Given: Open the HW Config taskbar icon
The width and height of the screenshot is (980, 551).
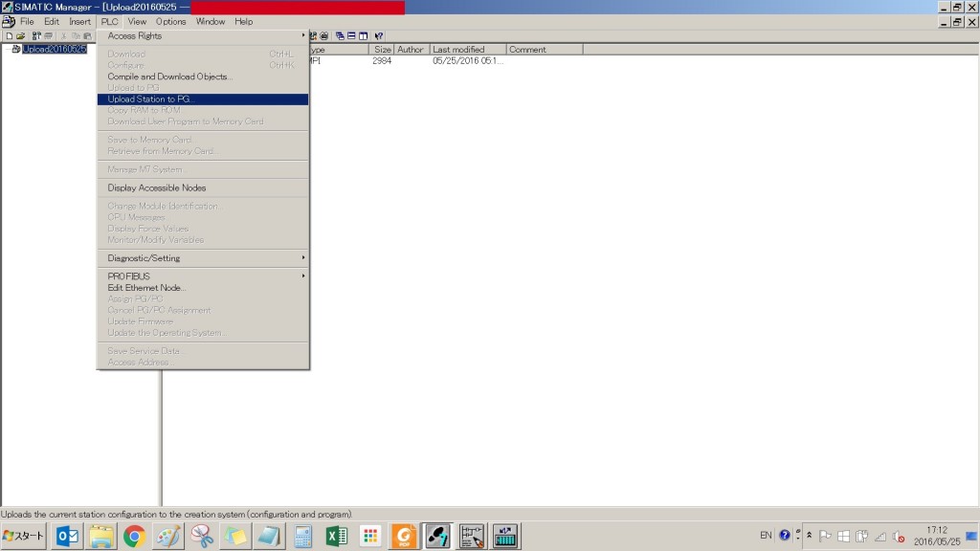Looking at the screenshot, I should (505, 536).
